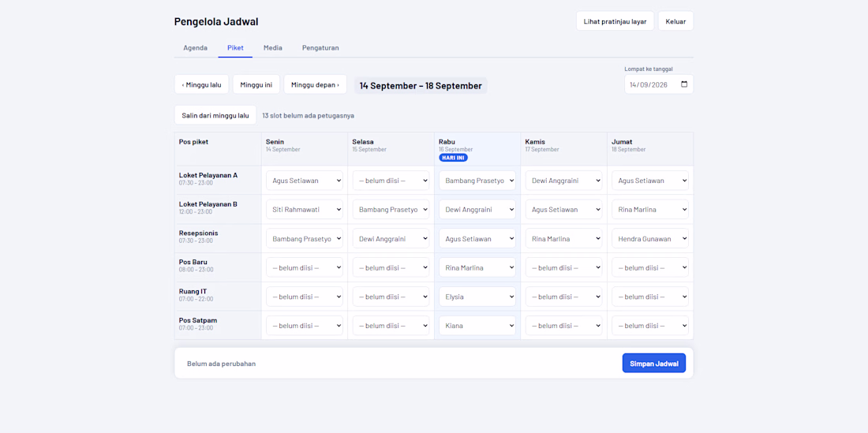
Task: Open Ruang IT Jumat dropdown
Action: pos(650,297)
